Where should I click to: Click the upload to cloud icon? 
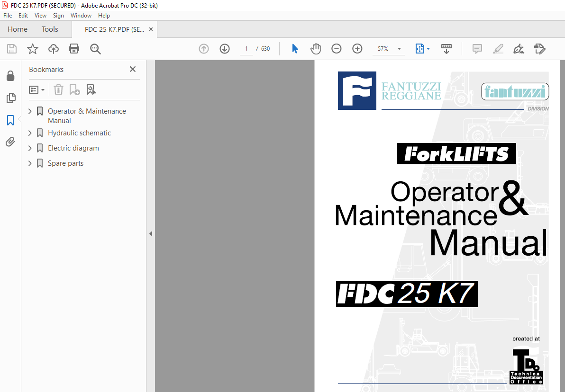point(54,49)
